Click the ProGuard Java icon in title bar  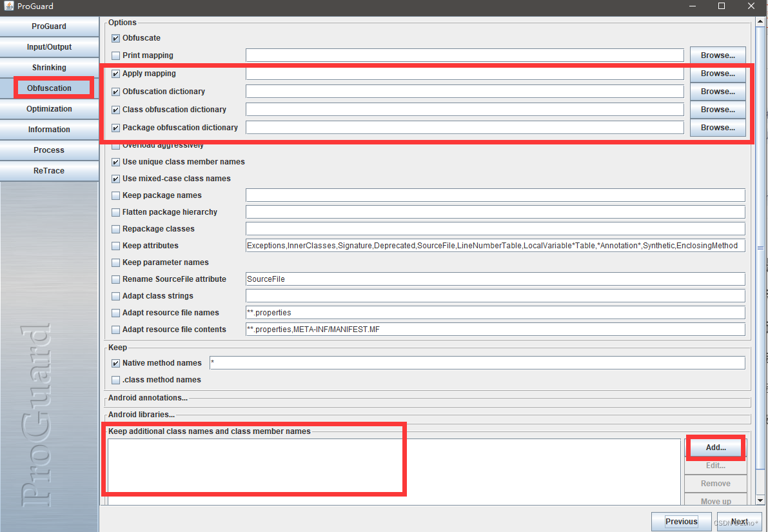tap(9, 6)
